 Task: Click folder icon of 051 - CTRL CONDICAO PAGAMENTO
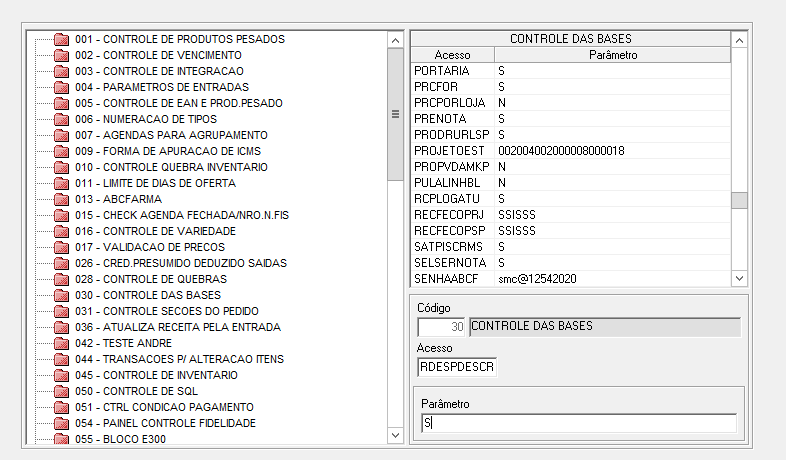click(x=61, y=407)
